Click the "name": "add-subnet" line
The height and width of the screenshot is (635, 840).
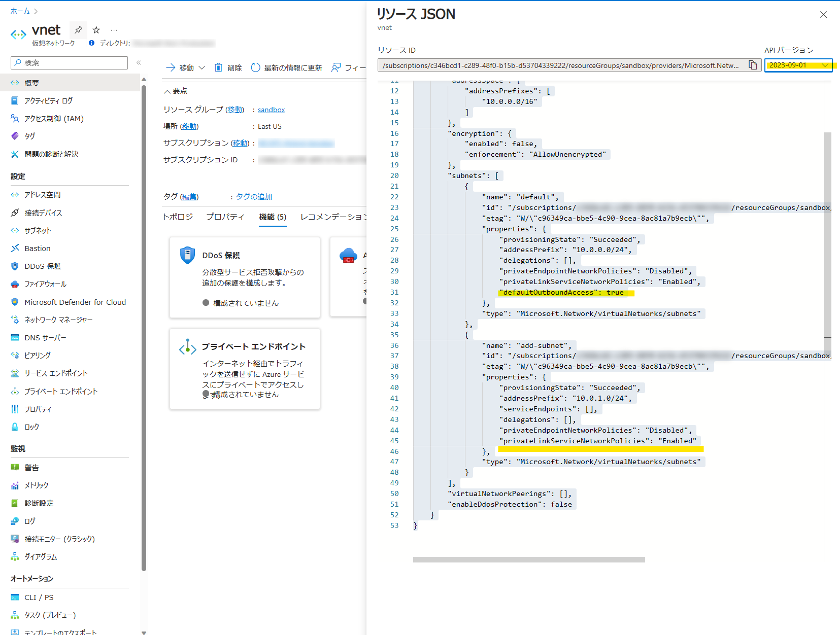pos(528,345)
